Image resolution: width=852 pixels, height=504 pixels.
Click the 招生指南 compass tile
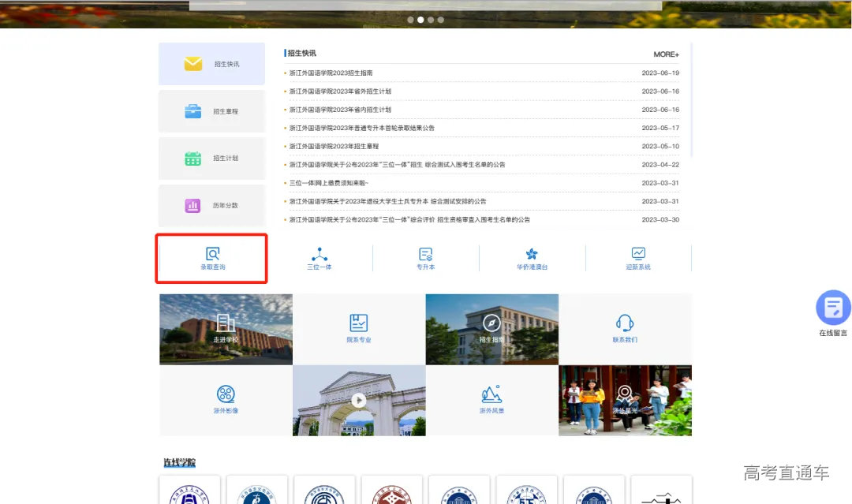pos(491,329)
